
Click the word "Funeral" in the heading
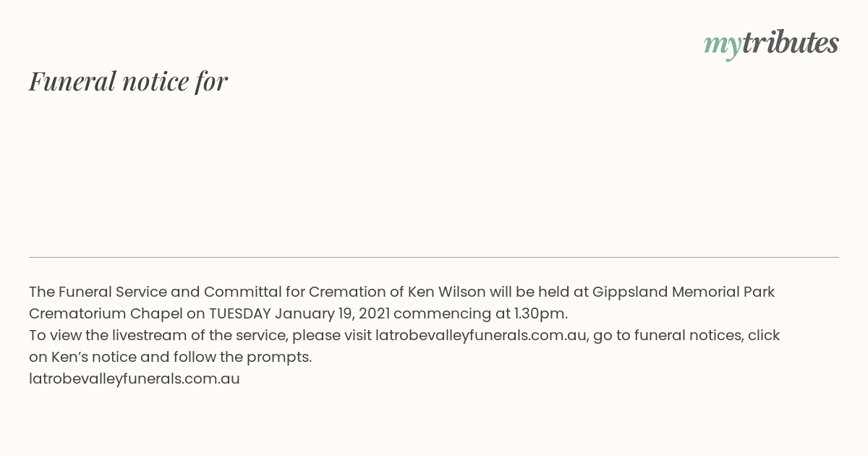tap(72, 81)
